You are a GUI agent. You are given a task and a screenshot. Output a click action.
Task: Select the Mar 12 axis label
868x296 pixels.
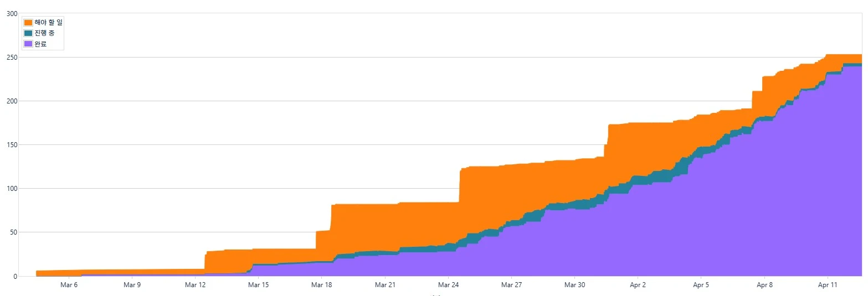pyautogui.click(x=195, y=285)
